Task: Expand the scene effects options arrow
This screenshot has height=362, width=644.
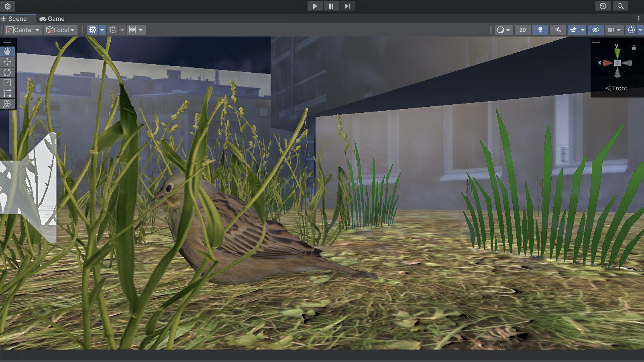Action: click(x=583, y=30)
